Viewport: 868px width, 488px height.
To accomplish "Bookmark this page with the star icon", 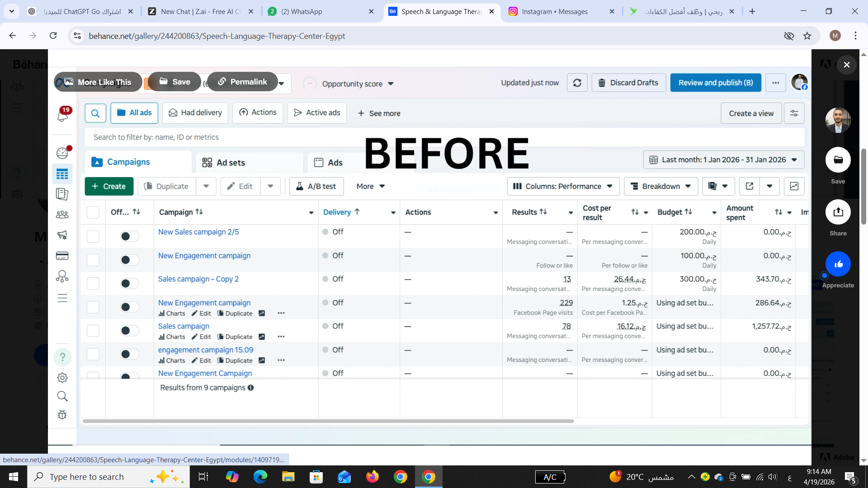I will tap(807, 36).
